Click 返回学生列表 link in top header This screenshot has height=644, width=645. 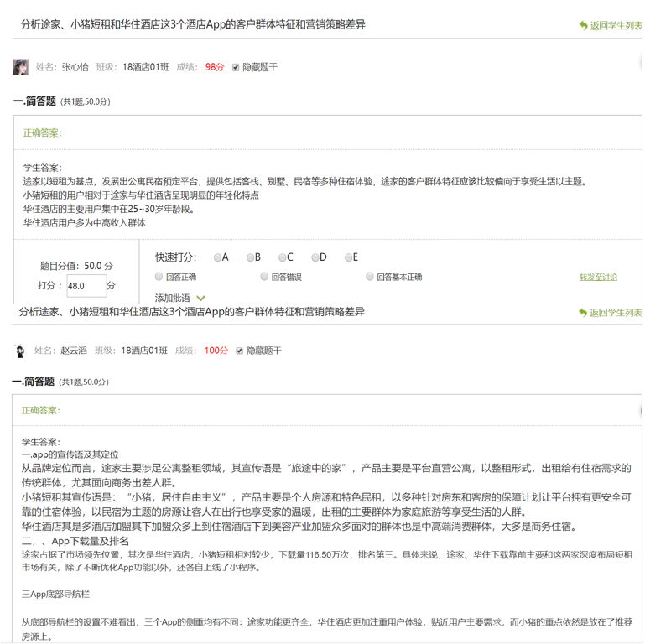[616, 25]
